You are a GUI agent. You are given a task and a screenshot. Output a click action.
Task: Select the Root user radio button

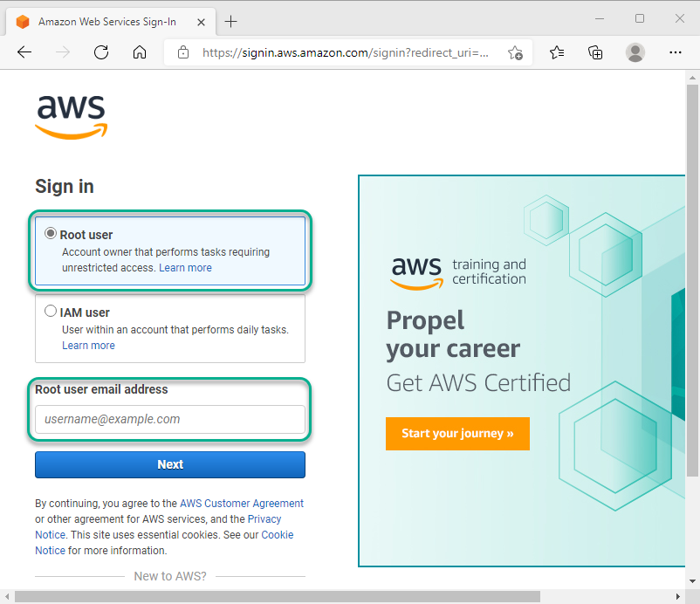(x=51, y=233)
